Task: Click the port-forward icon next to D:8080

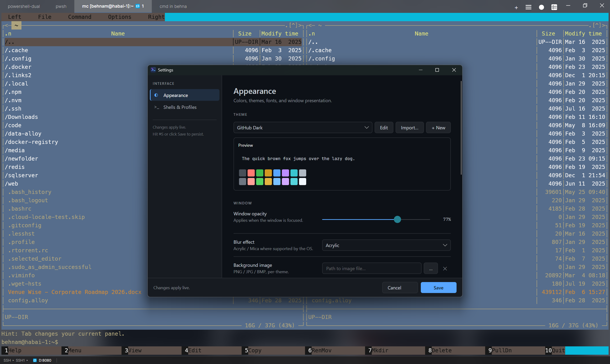Action: [35, 360]
